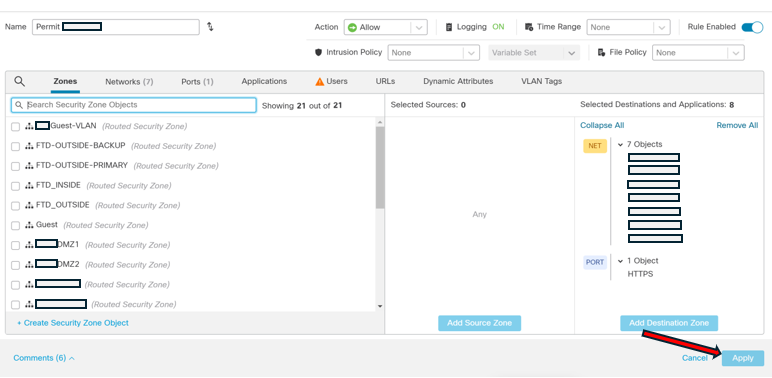Open the Intrusion Policy dropdown
The image size is (772, 378).
coord(433,53)
